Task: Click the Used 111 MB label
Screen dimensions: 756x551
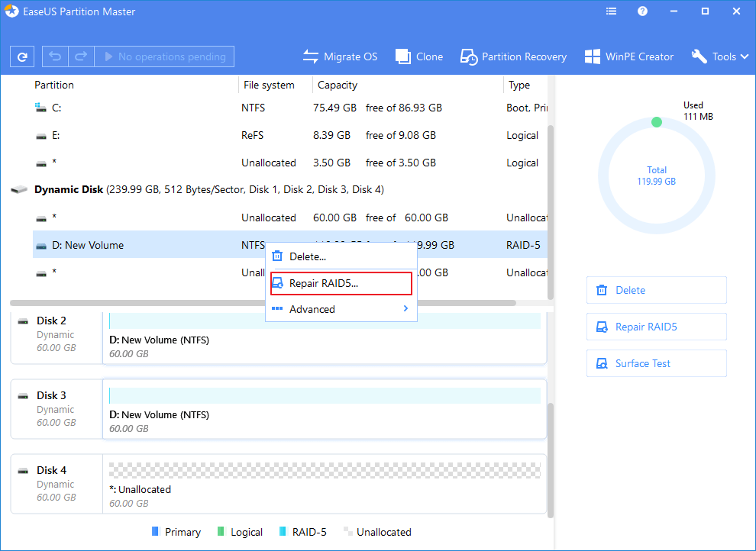Action: [698, 111]
